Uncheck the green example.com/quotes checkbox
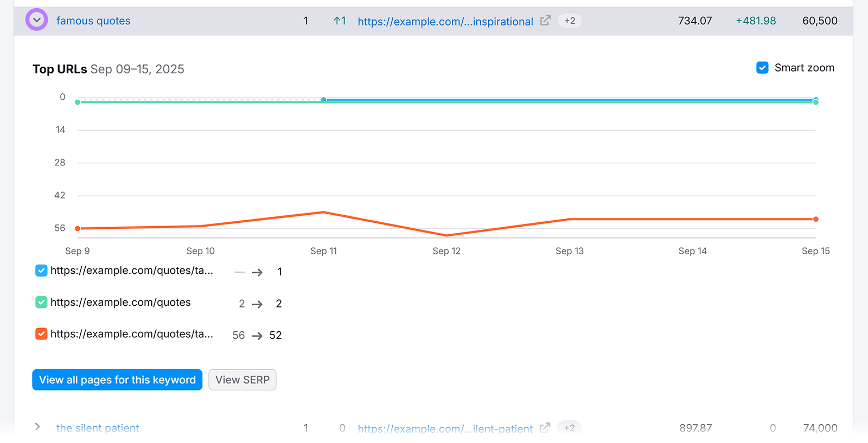Image resolution: width=868 pixels, height=443 pixels. pyautogui.click(x=41, y=303)
